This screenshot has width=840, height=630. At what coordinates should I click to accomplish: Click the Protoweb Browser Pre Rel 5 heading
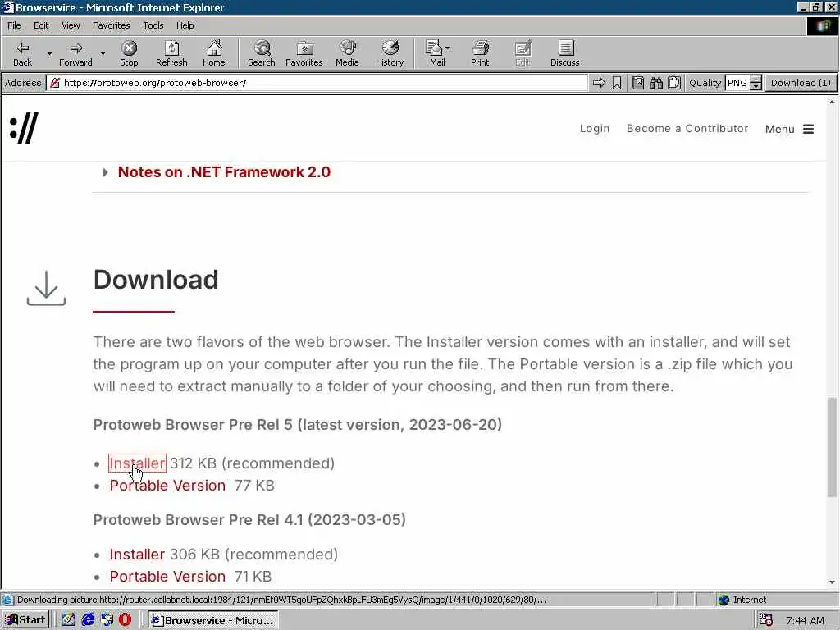(297, 424)
